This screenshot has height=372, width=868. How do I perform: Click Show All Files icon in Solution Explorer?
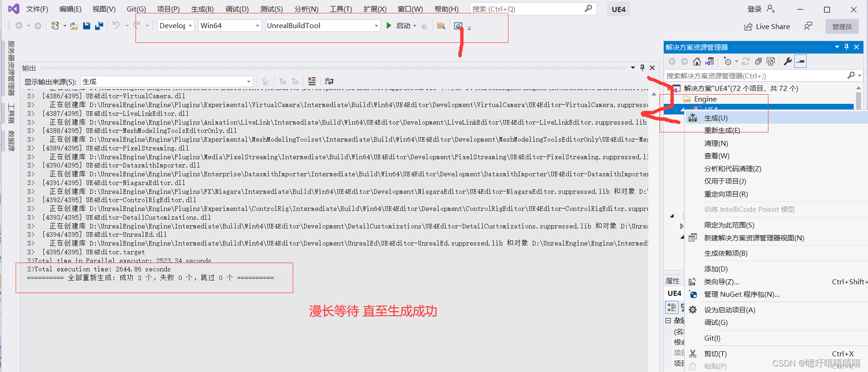click(771, 61)
